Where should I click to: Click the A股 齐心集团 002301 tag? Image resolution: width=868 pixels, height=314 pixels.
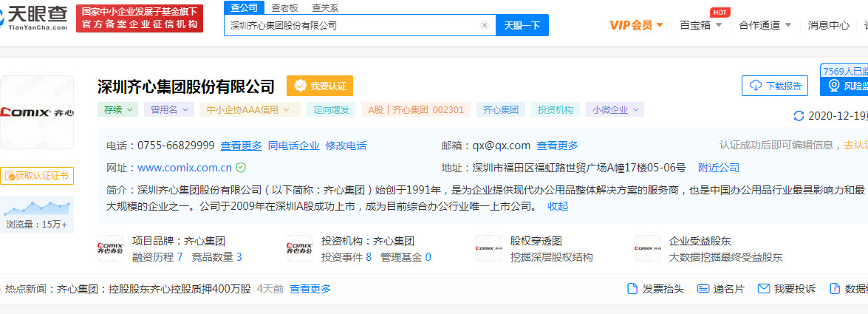pos(416,109)
